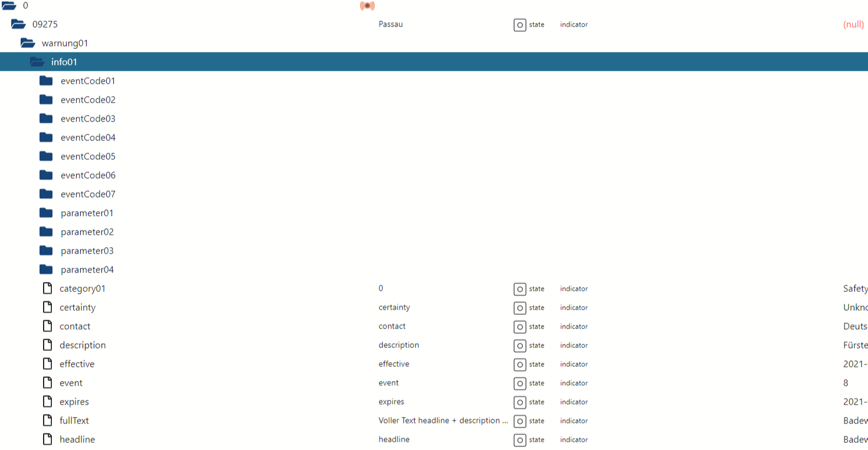Open the eventCode06 folder icon
This screenshot has width=868, height=450.
pos(46,175)
